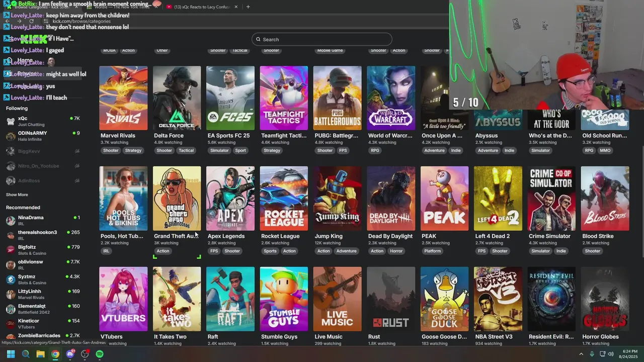Select RPG tag under World of Warcraft
Image resolution: width=644 pixels, height=362 pixels.
pos(375,150)
